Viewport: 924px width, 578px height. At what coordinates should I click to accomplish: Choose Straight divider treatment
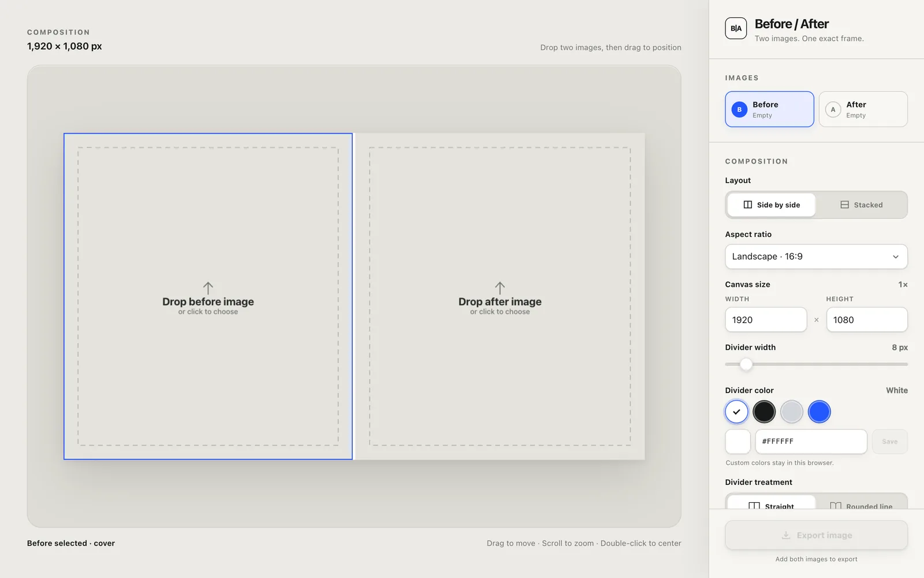[x=772, y=503]
